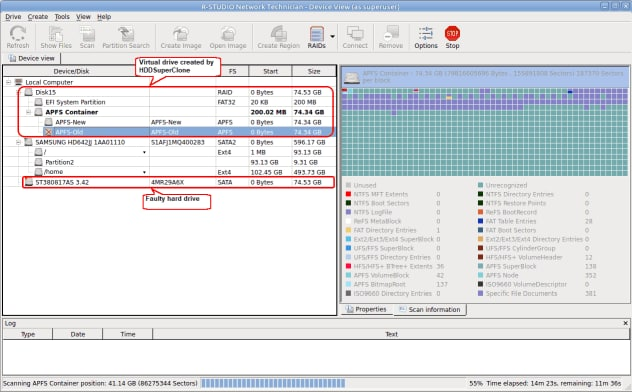This screenshot has height=392, width=632.
Task: Switch to the Scan information tab
Action: click(430, 309)
